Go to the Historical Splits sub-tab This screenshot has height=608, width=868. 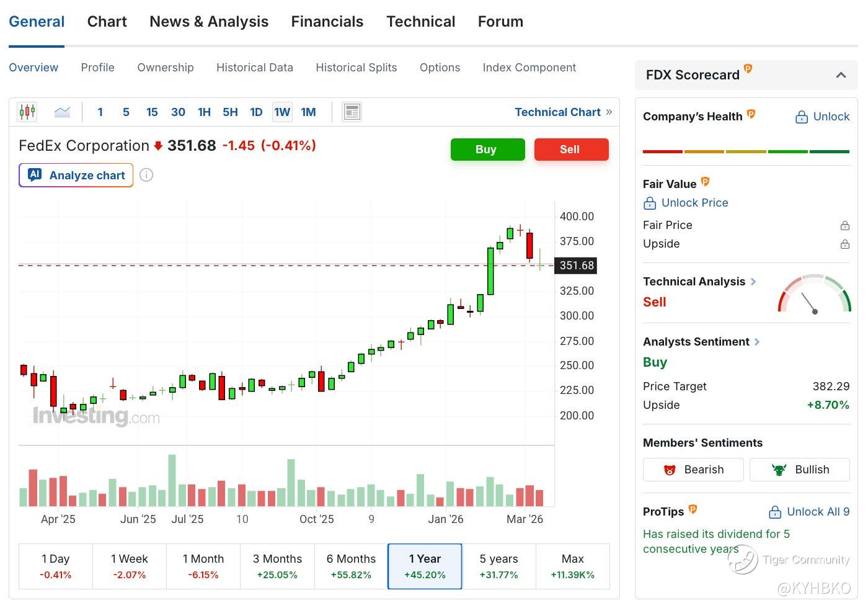coord(356,68)
